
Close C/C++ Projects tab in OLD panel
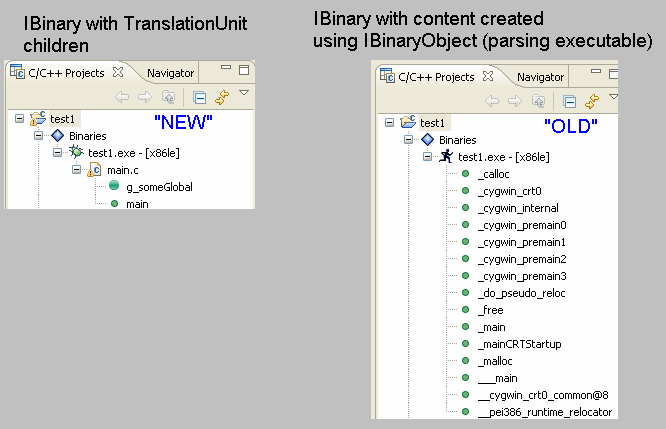[x=488, y=76]
